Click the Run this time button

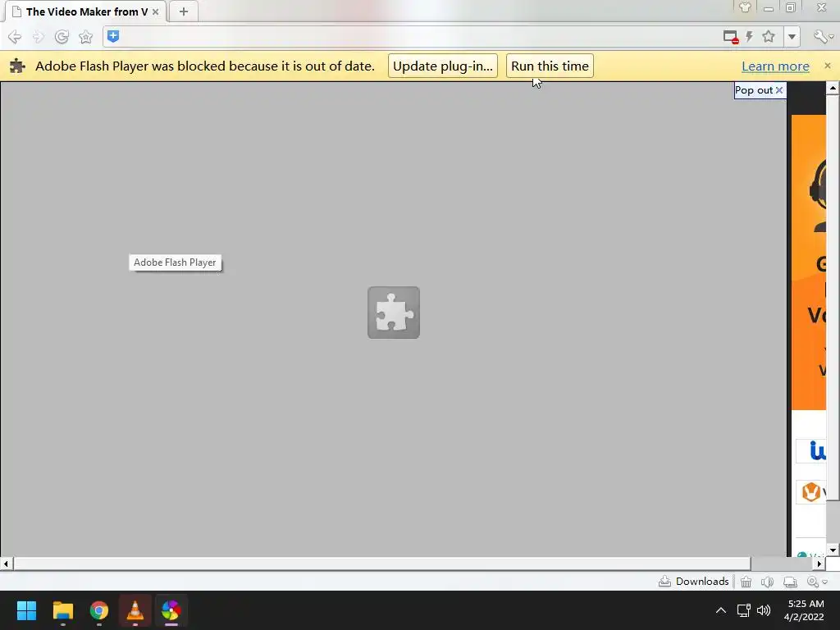tap(550, 66)
